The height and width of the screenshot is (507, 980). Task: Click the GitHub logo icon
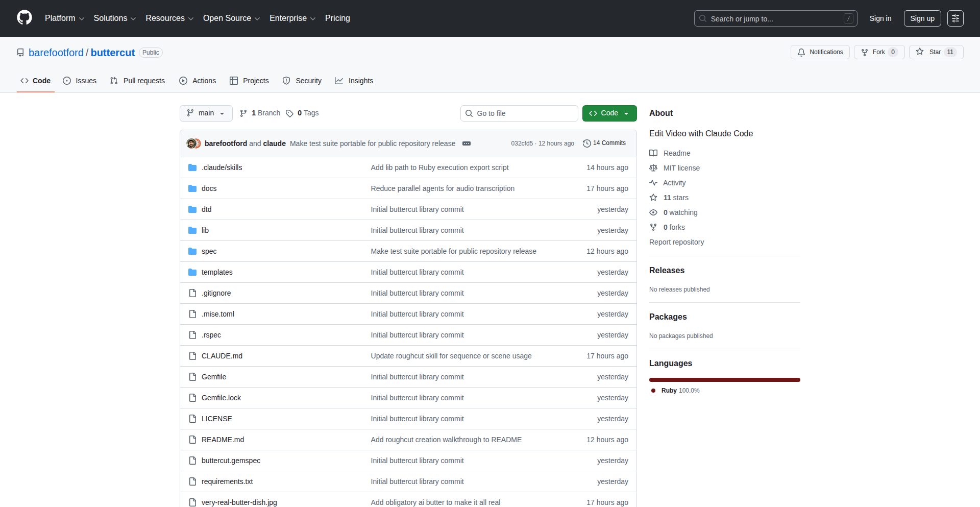[x=24, y=18]
